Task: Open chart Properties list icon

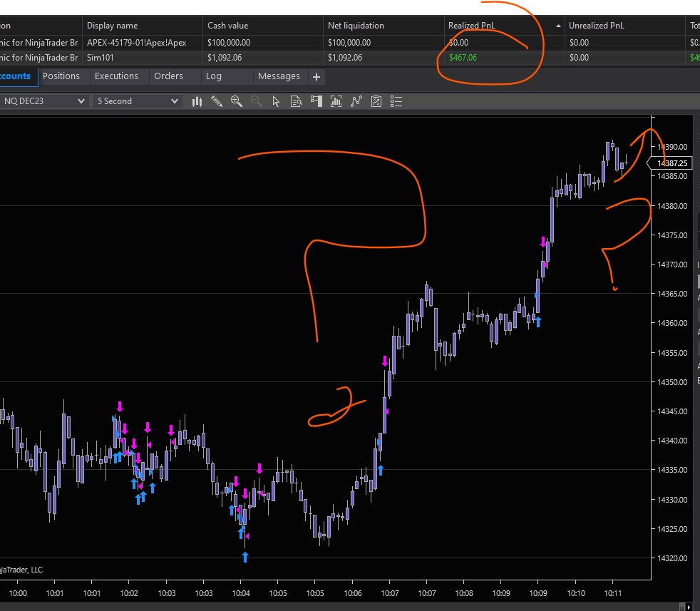Action: pos(396,102)
